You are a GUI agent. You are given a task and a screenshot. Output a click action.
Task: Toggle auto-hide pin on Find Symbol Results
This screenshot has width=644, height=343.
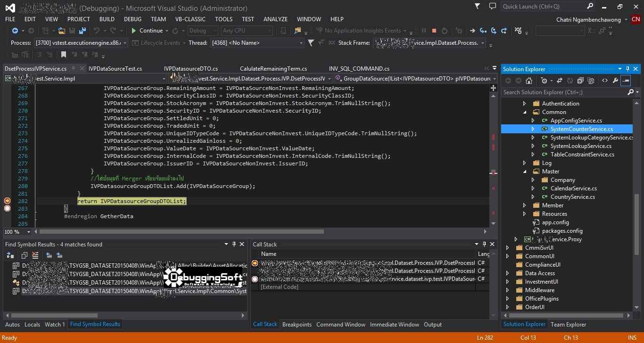click(234, 244)
